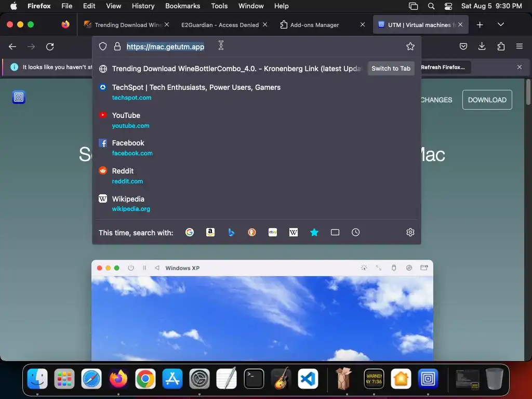Click the site lock icon
The image size is (532, 399).
click(x=117, y=46)
